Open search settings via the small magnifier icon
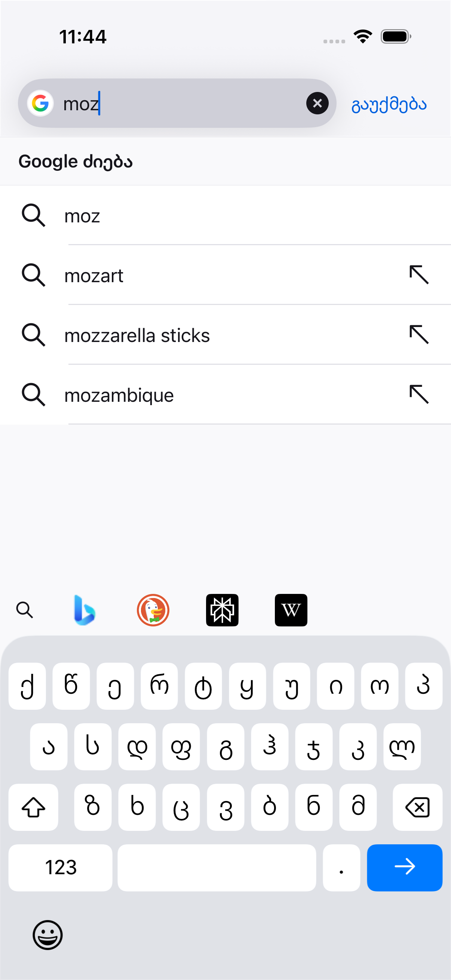The image size is (451, 980). tap(25, 610)
